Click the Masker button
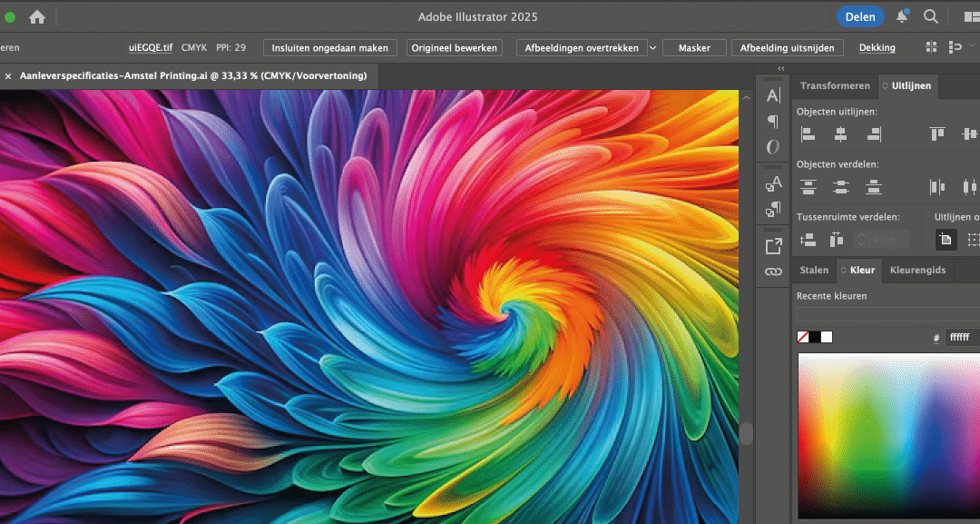Viewport: 980px width, 524px height. 694,47
